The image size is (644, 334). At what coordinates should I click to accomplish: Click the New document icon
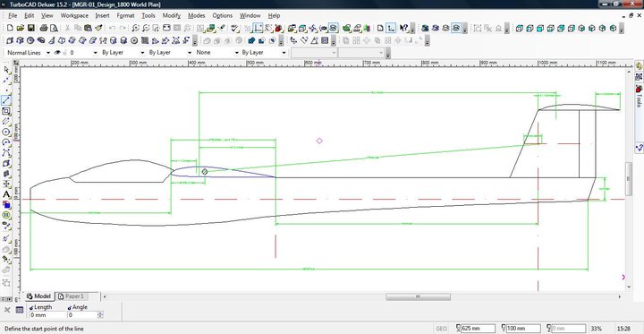(10, 28)
